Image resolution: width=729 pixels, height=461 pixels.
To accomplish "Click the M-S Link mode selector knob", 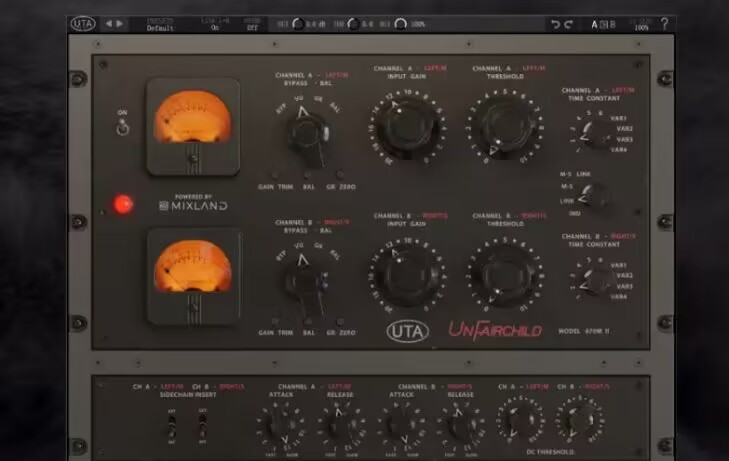I will point(596,198).
